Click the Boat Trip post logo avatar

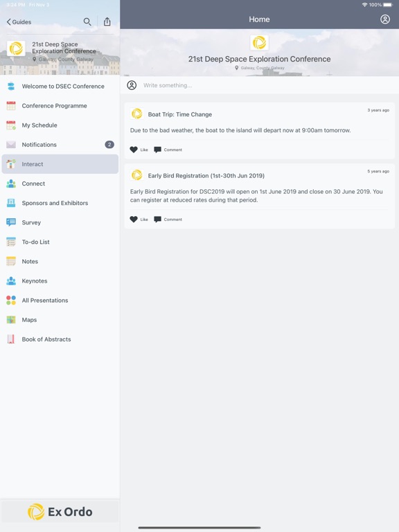tap(136, 114)
